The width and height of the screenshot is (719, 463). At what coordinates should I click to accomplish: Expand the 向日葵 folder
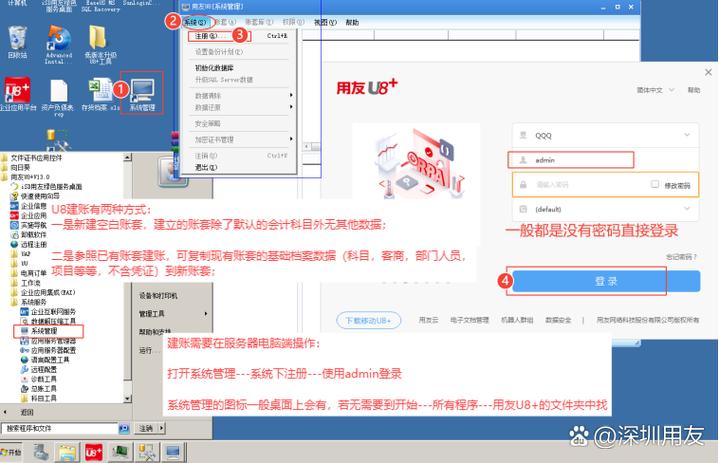pos(17,167)
